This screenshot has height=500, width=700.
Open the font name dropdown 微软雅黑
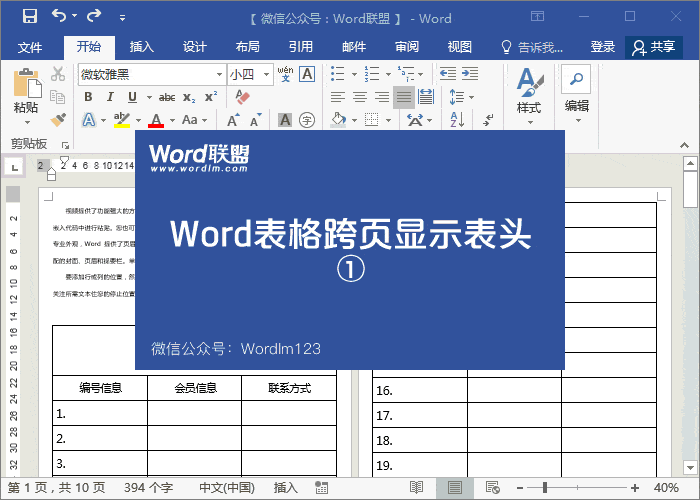[x=219, y=75]
